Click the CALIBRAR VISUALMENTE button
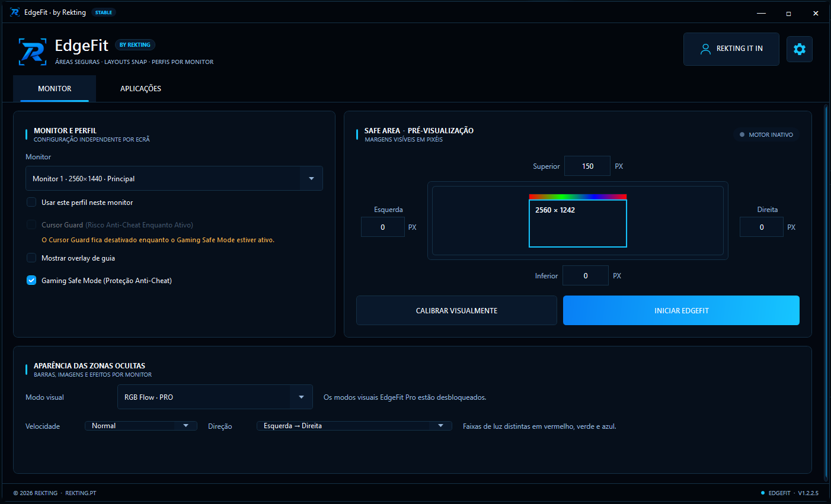This screenshot has width=831, height=504. tap(456, 310)
